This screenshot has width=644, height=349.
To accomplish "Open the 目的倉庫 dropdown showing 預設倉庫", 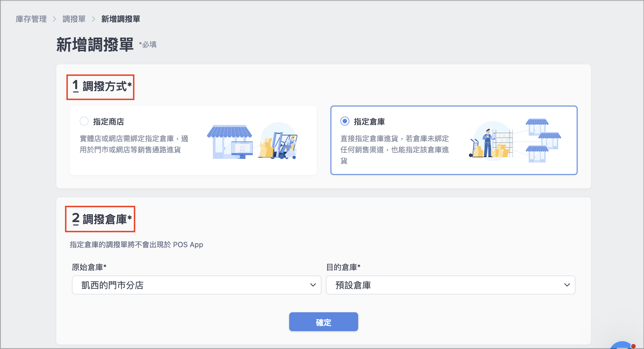I will click(451, 285).
